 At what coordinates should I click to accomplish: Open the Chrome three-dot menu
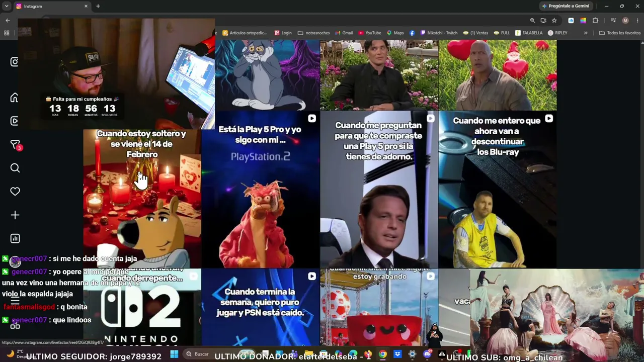[637, 21]
